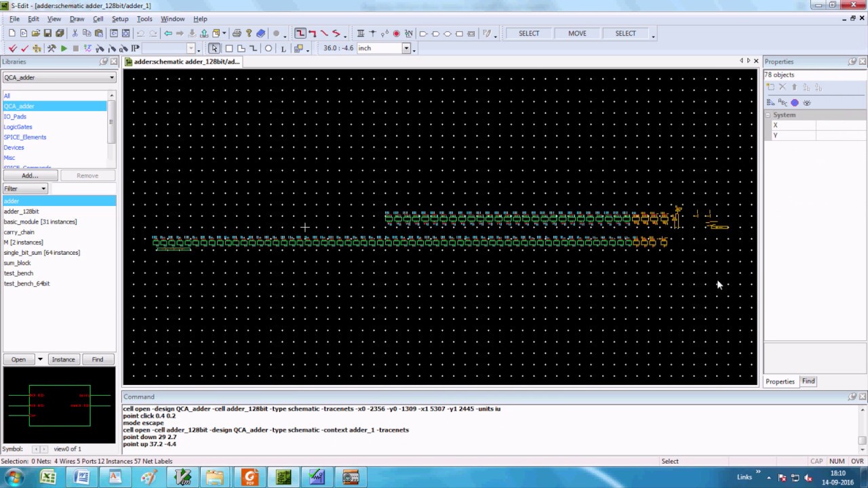Screen dimensions: 868x488
Task: Open the Cell menu
Action: (98, 19)
